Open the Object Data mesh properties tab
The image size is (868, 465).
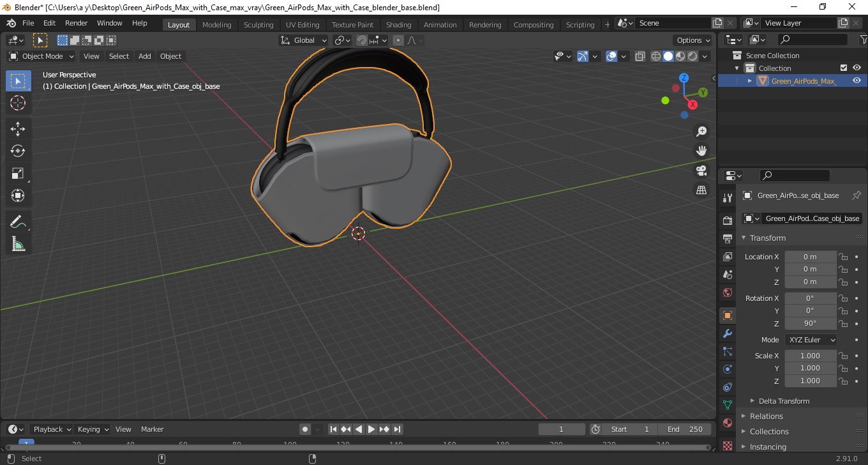pyautogui.click(x=727, y=405)
